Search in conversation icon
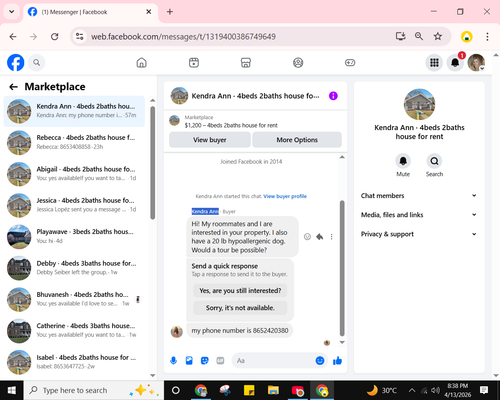The image size is (500, 400). click(434, 161)
